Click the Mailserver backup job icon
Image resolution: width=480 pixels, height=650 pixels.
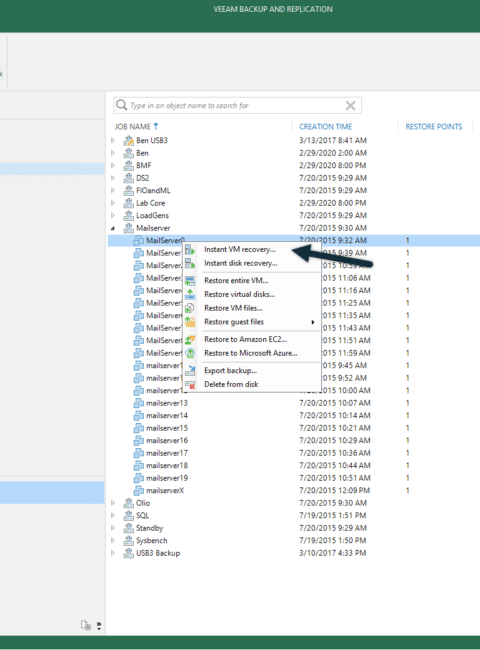[128, 228]
